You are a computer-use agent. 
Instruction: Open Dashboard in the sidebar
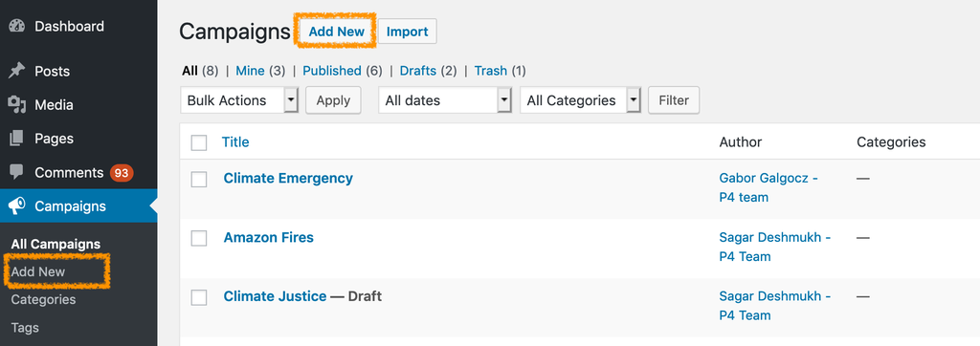(69, 26)
